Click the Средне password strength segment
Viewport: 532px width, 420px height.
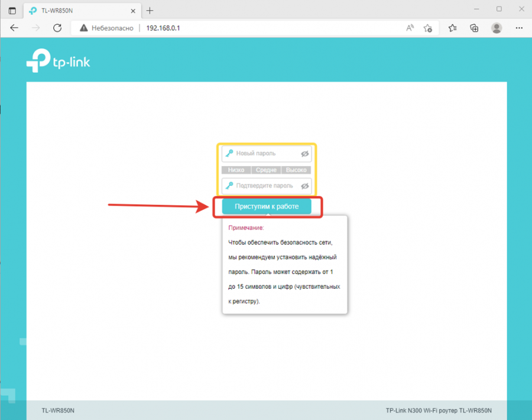tap(266, 170)
